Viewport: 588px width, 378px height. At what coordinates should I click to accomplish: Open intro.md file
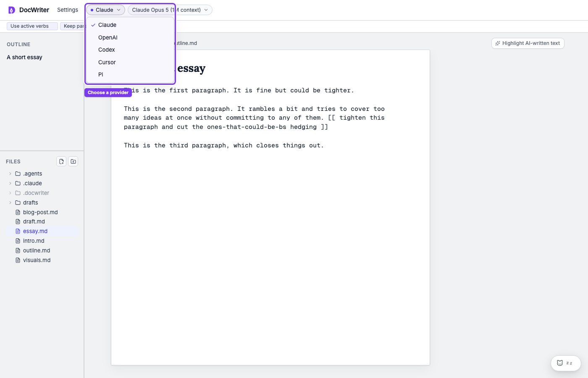tap(42, 241)
